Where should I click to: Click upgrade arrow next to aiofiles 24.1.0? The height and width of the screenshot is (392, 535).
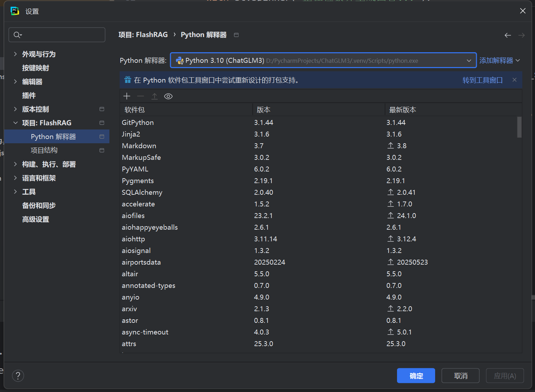click(x=391, y=216)
